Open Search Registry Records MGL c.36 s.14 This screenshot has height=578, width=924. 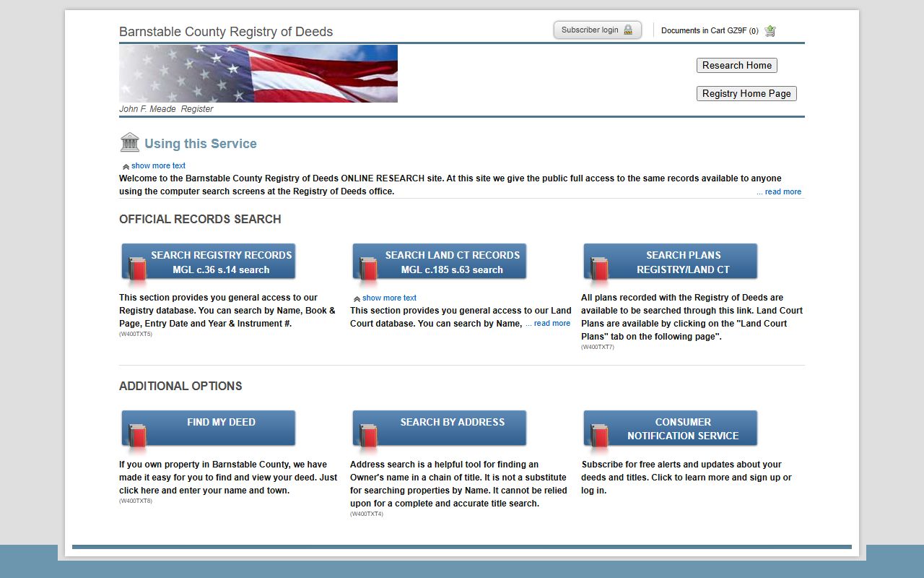tap(221, 262)
